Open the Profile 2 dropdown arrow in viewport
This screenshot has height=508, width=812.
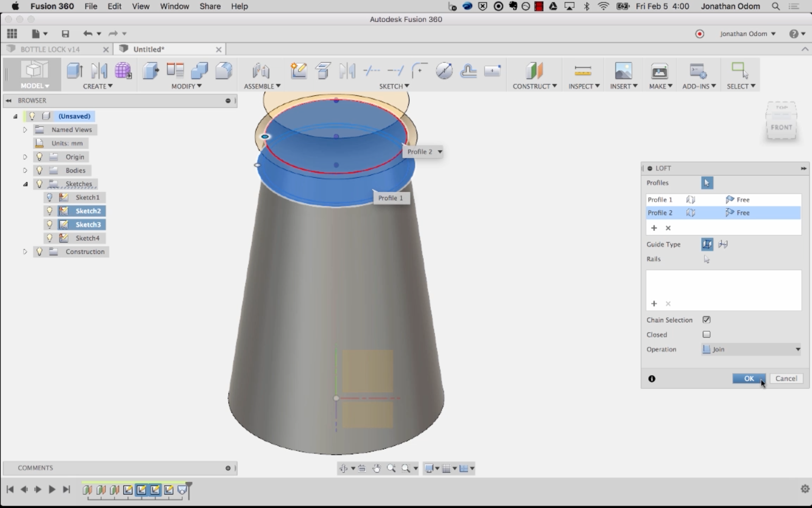pyautogui.click(x=440, y=152)
